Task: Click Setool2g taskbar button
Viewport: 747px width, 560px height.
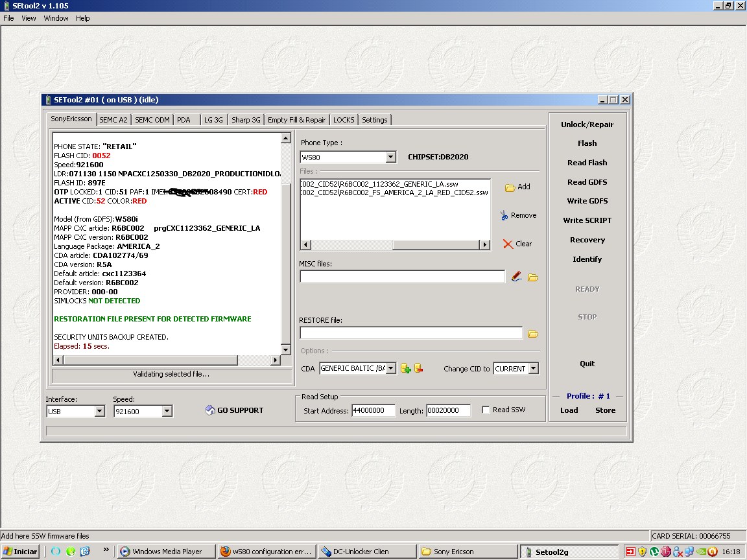Action: pyautogui.click(x=569, y=552)
